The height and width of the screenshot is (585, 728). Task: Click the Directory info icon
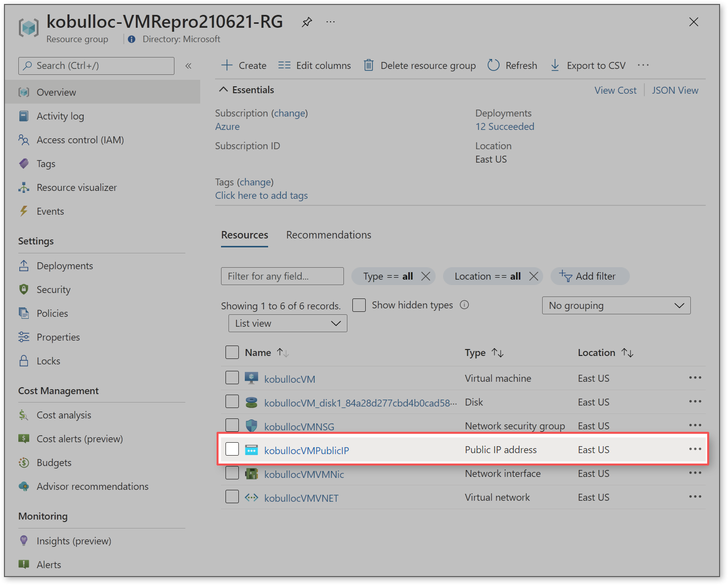[131, 39]
